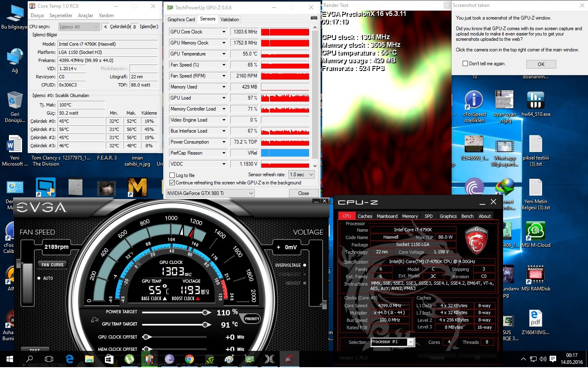Click OK in Screenshot taken dialog
This screenshot has height=370, width=588.
[541, 64]
